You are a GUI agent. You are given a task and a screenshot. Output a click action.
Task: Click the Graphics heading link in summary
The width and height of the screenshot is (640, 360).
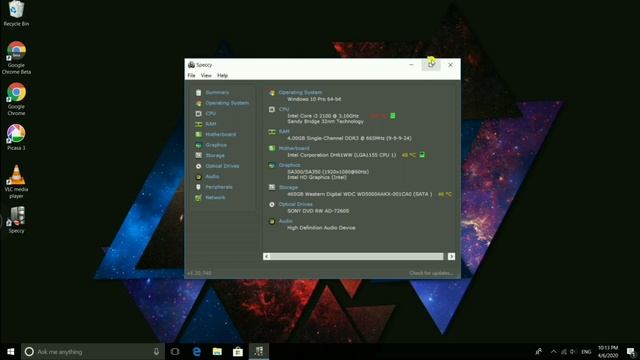[x=289, y=165]
